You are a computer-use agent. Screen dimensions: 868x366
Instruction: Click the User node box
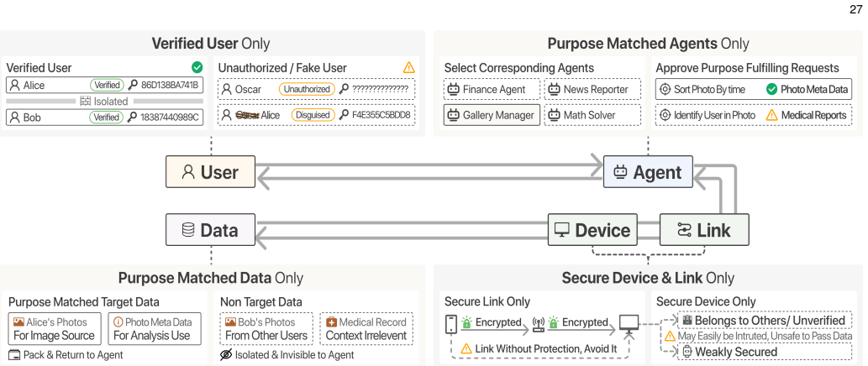210,172
